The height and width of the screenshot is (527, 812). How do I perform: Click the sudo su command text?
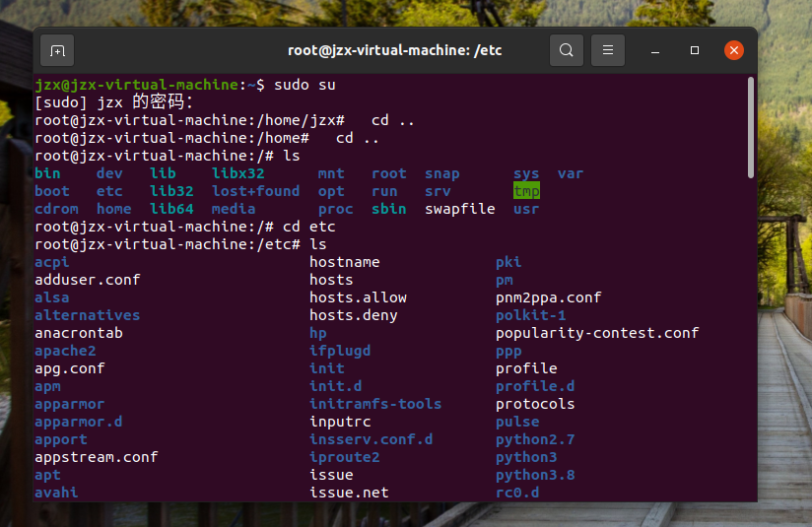[304, 85]
